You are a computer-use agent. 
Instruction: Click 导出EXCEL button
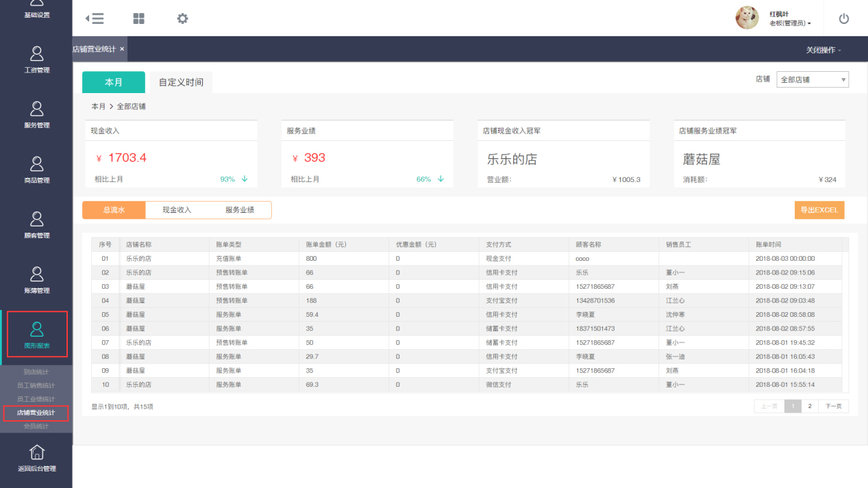tap(819, 210)
